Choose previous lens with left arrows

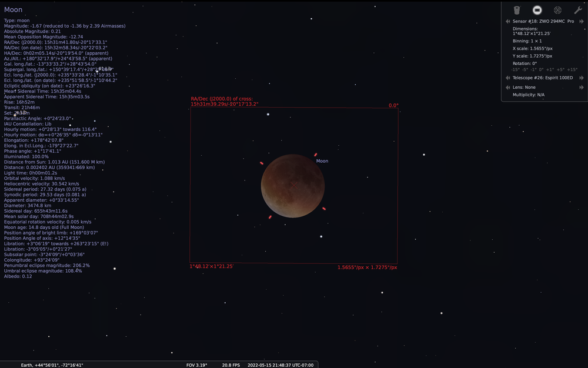point(508,87)
